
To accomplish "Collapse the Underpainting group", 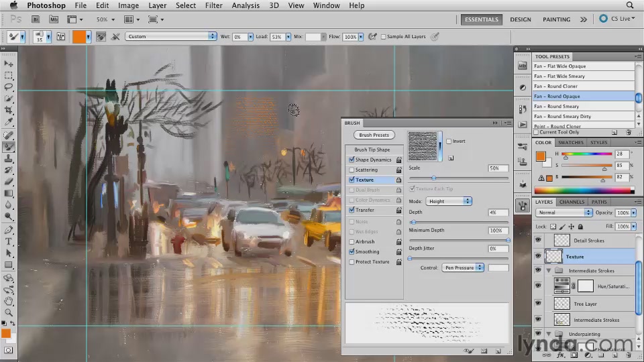I will point(549,334).
